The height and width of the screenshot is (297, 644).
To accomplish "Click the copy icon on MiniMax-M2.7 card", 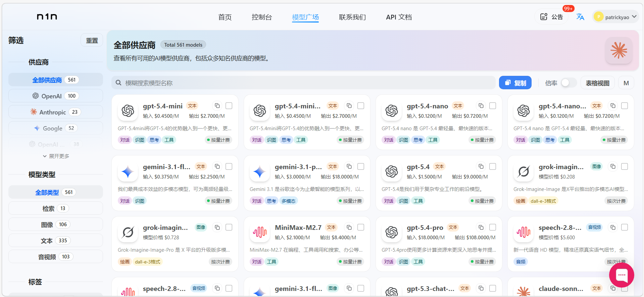I will pyautogui.click(x=349, y=228).
